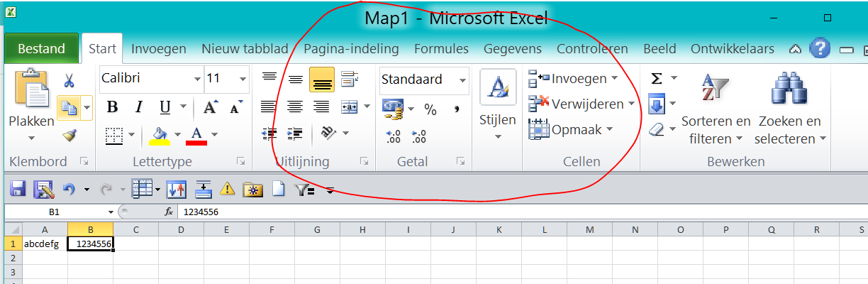Open Zoeken en selecteren dropdown

pos(789,130)
